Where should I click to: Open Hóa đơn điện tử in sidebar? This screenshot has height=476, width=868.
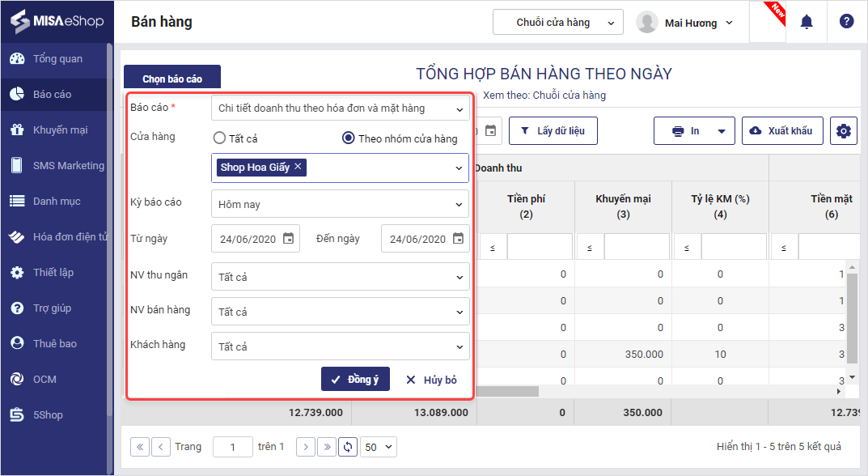click(55, 236)
